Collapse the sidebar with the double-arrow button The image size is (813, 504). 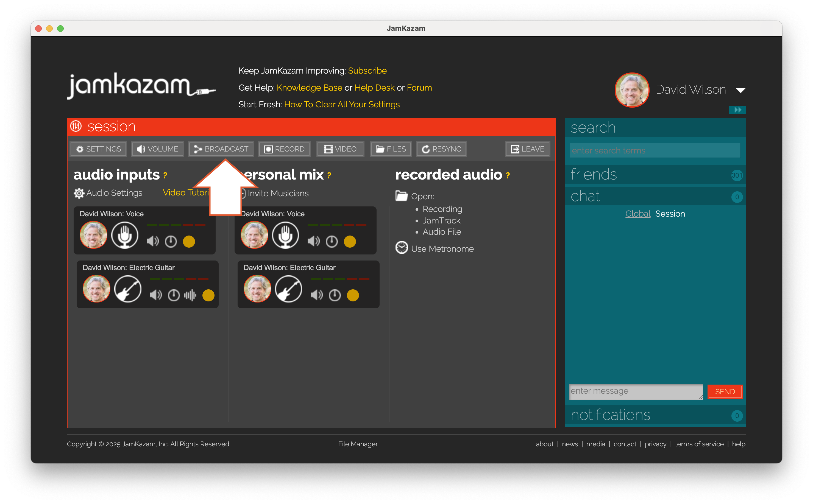737,110
